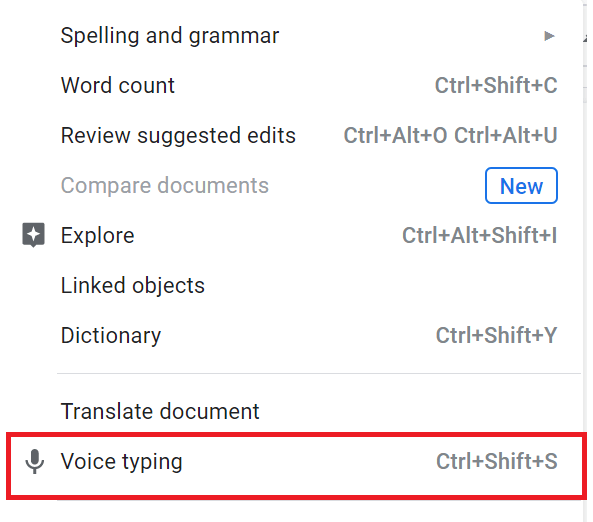593x522 pixels.
Task: Click the Ctrl+Alt+O Ctrl+Alt+U shortcut text
Action: click(450, 135)
